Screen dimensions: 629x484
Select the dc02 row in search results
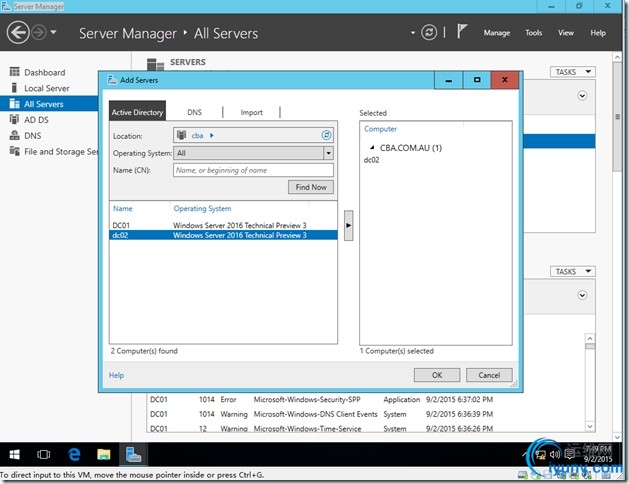[x=223, y=235]
